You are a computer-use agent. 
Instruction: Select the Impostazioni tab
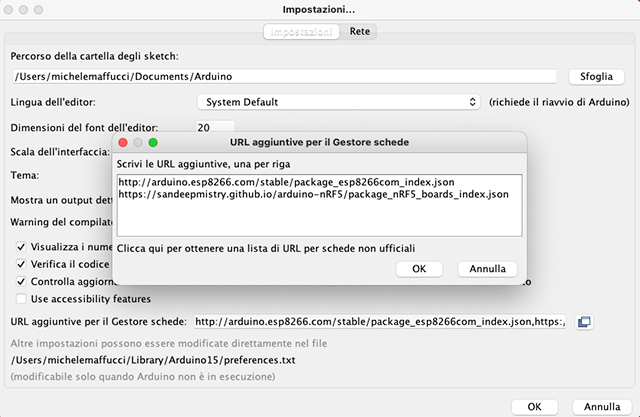303,32
